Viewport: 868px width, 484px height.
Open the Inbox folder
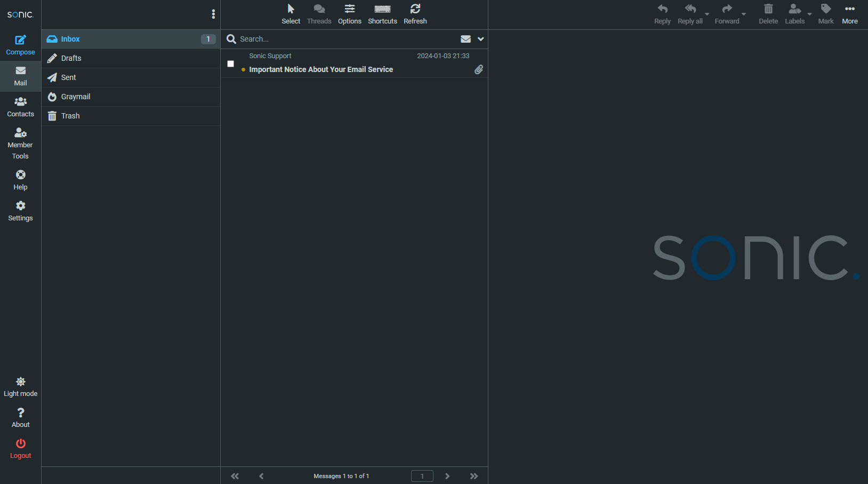(x=131, y=39)
